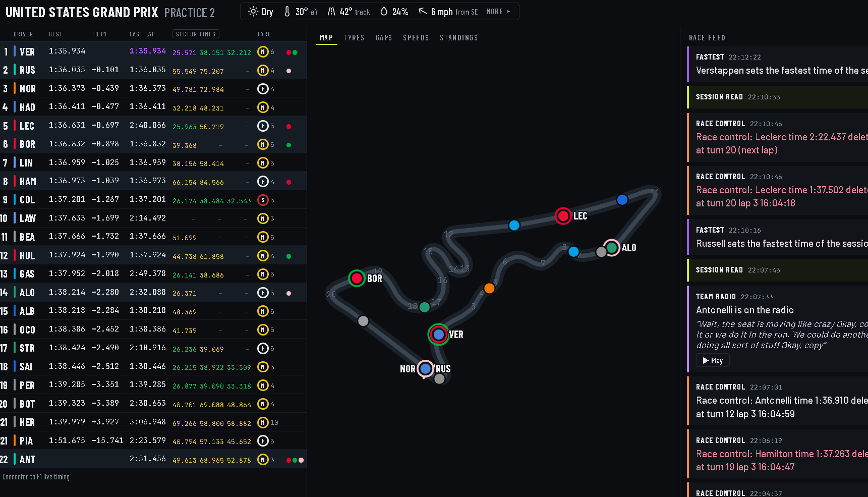Click the humidity droplet icon

tap(384, 12)
